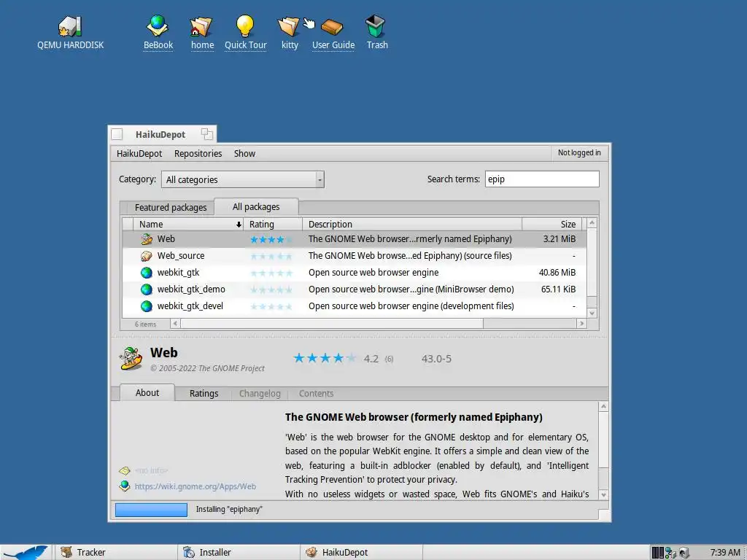The image size is (747, 560).
Task: Sort by the Size column header
Action: (551, 224)
